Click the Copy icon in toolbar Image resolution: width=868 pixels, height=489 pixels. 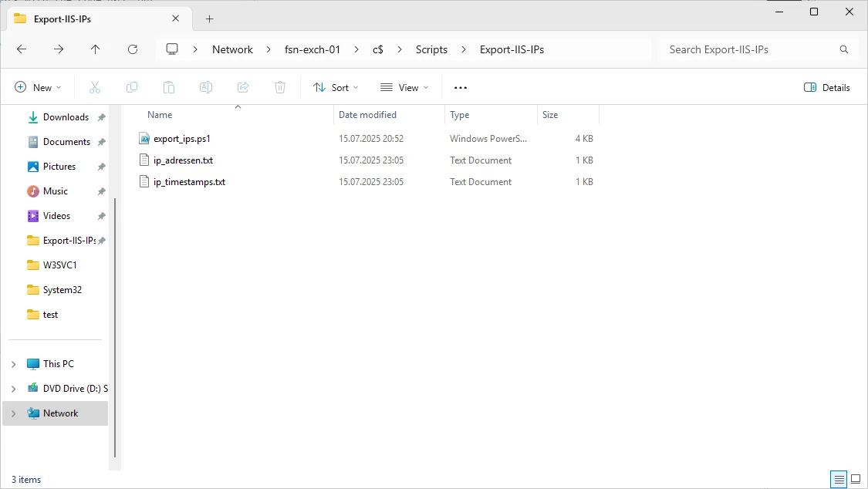[132, 87]
